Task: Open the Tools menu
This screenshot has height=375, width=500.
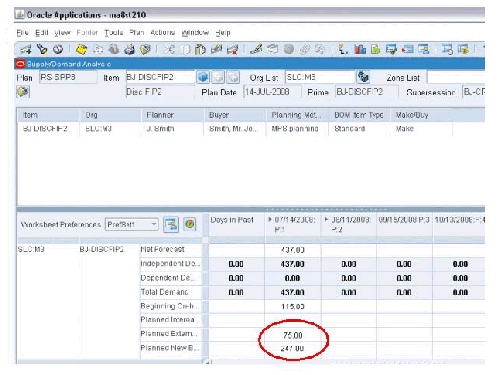Action: click(113, 33)
